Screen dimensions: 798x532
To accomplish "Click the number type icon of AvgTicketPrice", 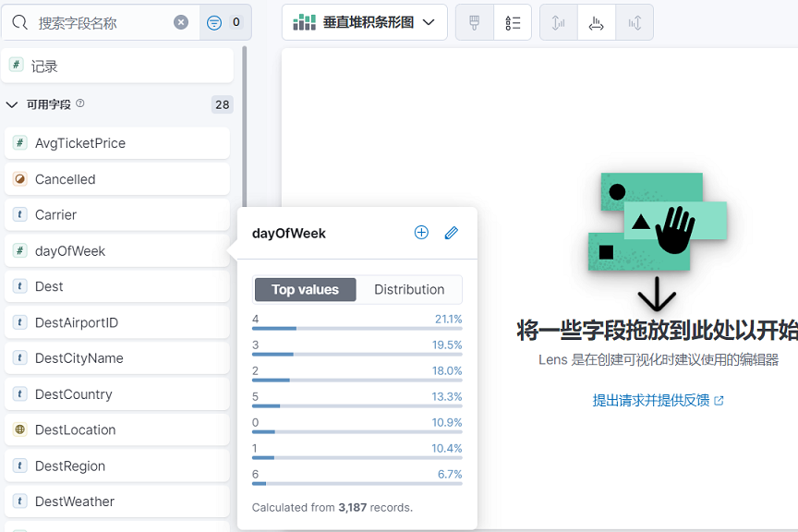I will pyautogui.click(x=19, y=142).
